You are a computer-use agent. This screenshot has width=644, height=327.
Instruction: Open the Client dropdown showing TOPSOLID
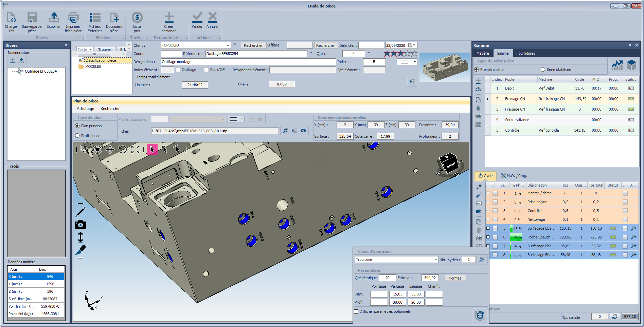[x=228, y=45]
